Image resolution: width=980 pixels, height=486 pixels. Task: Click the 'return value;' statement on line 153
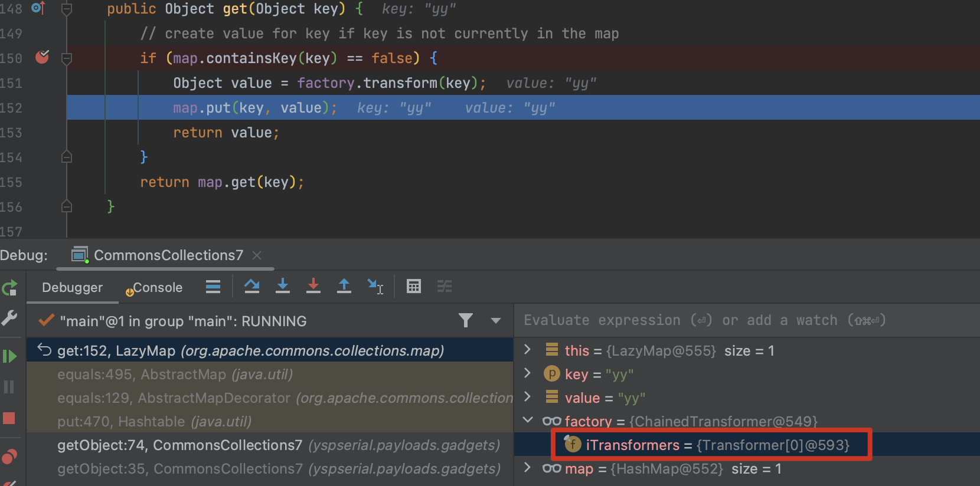point(226,132)
